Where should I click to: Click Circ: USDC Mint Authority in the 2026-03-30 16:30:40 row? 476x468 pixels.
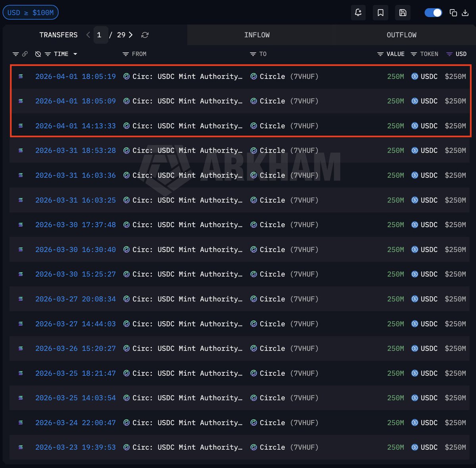coord(187,250)
